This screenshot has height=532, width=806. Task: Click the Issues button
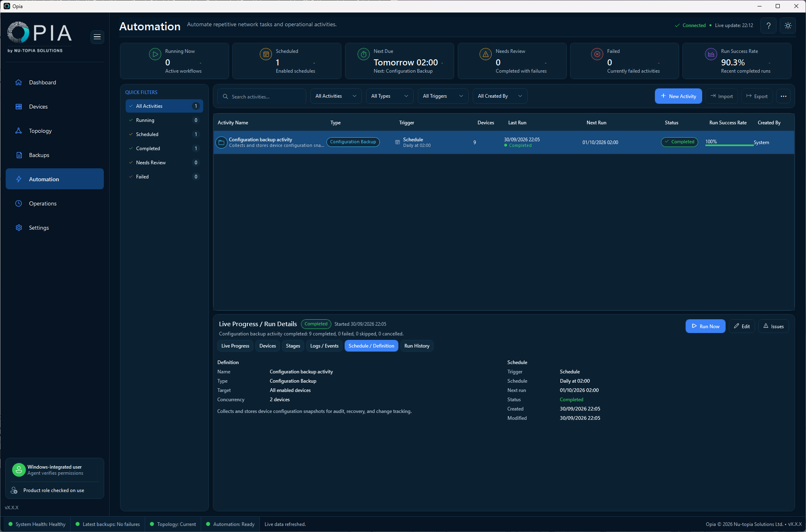(773, 326)
